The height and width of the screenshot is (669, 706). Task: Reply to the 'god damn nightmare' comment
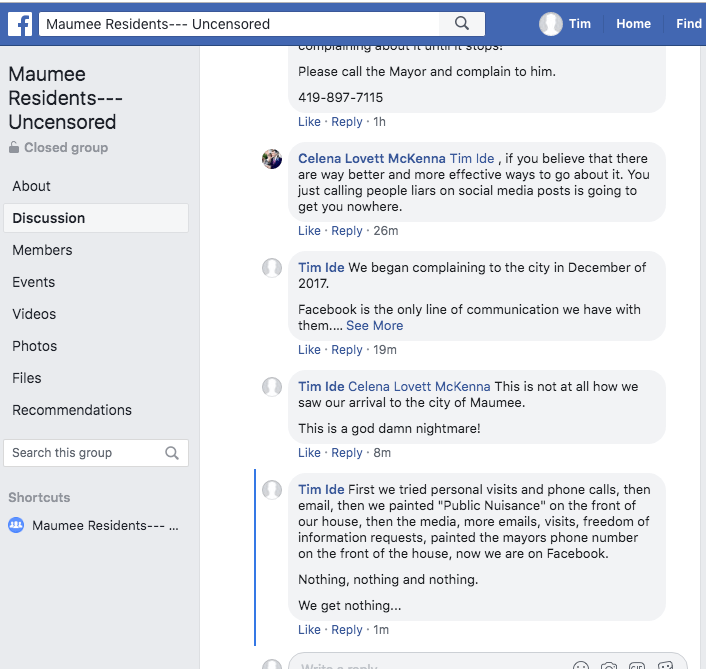[347, 453]
